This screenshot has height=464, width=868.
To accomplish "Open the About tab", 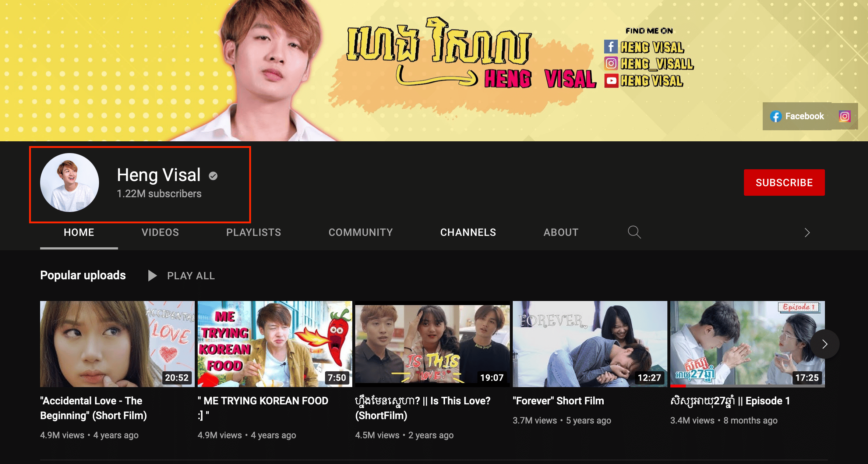I will (x=561, y=232).
